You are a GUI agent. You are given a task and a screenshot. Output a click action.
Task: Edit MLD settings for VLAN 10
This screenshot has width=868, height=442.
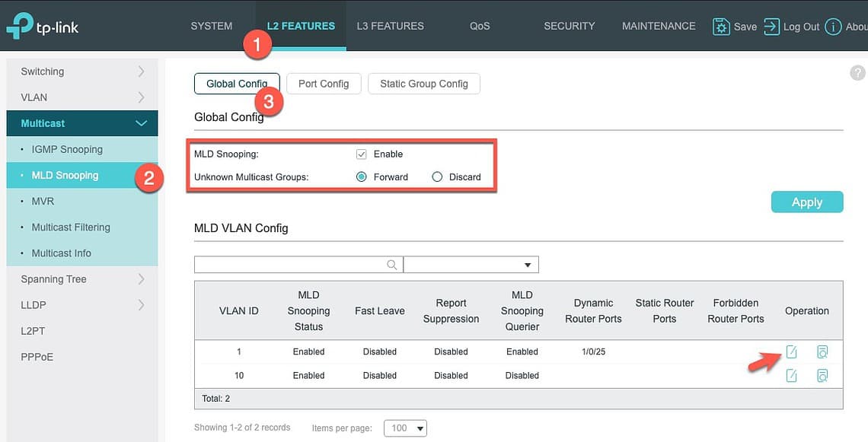click(x=791, y=375)
